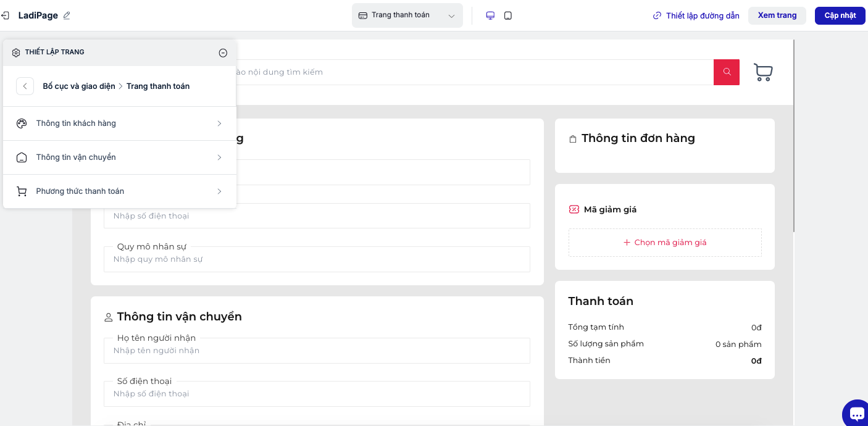Click the Cập nhật button
Viewport: 868px width, 426px height.
[840, 15]
